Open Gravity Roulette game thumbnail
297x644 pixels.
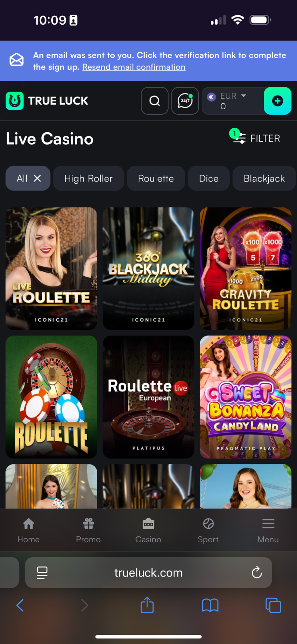click(x=246, y=268)
